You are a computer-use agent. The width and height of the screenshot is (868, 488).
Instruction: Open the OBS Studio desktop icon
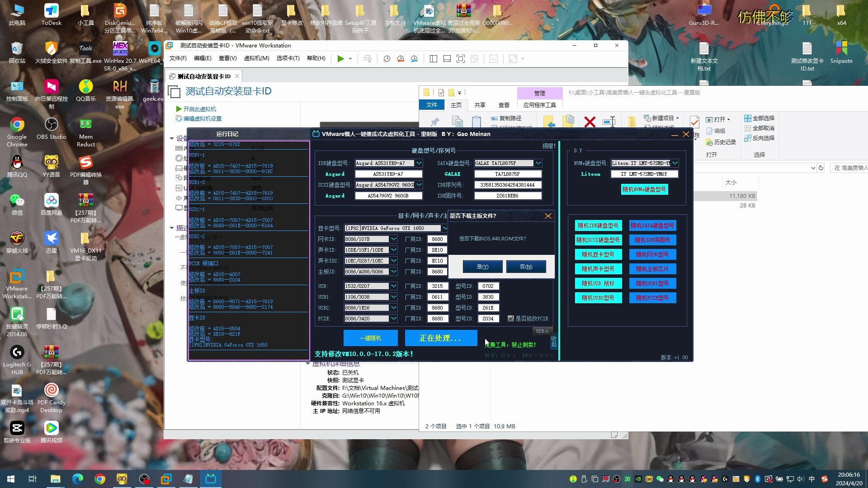click(52, 129)
